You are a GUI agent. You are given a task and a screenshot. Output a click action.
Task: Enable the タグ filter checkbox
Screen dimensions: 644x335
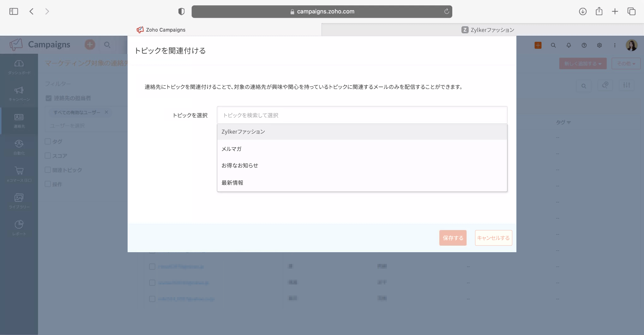pos(48,142)
